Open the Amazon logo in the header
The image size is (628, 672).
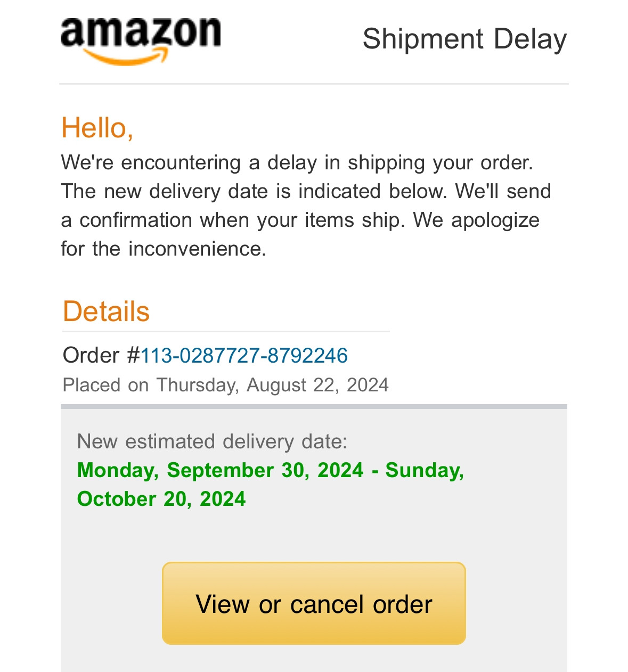pyautogui.click(x=141, y=42)
